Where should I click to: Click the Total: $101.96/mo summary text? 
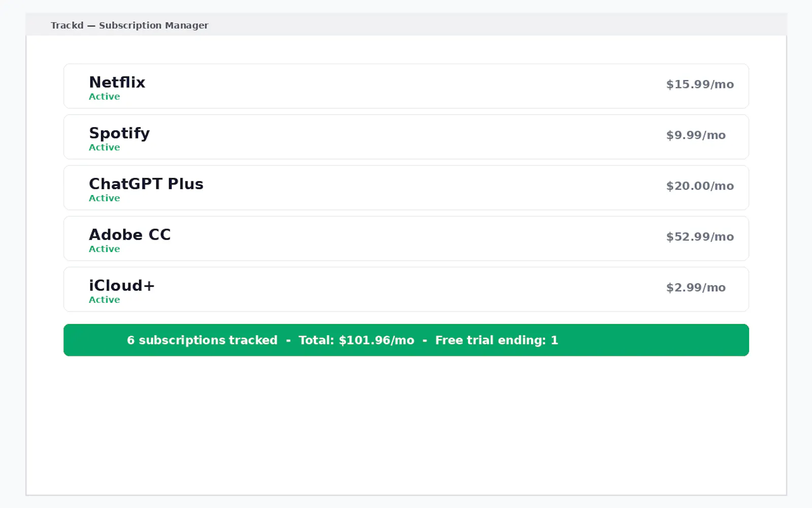click(356, 340)
